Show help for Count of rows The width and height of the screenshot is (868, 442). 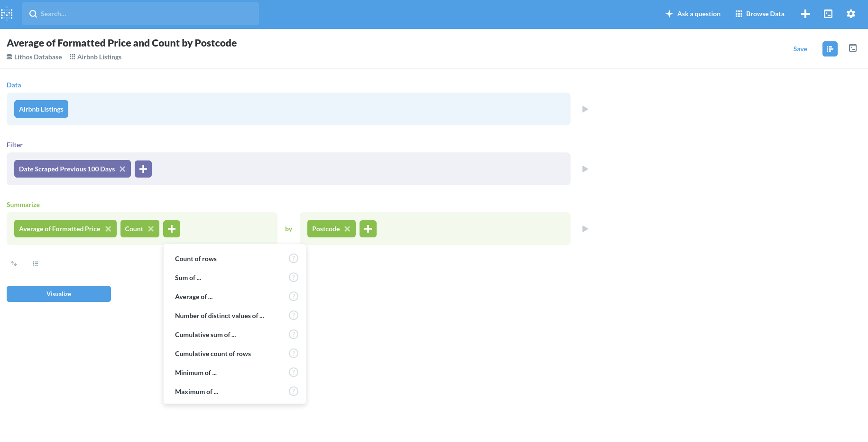pos(294,258)
